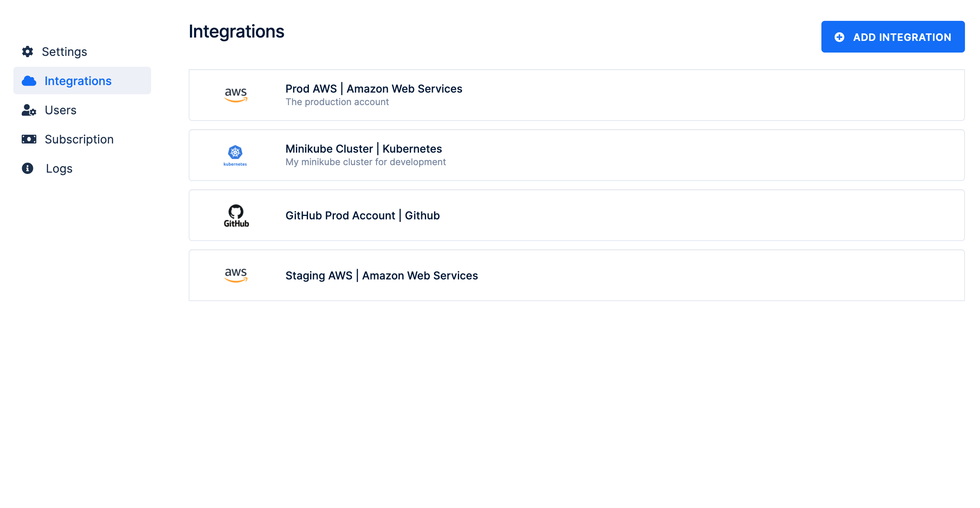Screen dimensions: 980x508
Task: Click the Kubernetes logo icon
Action: point(235,156)
